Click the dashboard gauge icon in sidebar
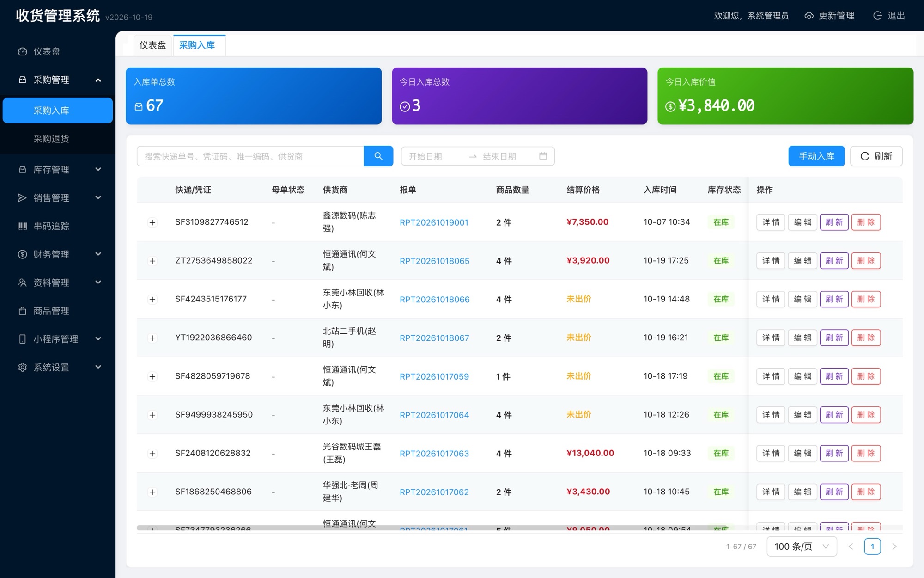Viewport: 924px width, 578px height. (22, 51)
